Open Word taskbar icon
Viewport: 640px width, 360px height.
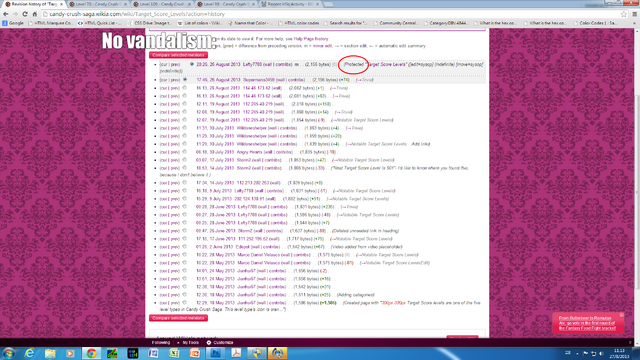click(x=153, y=353)
